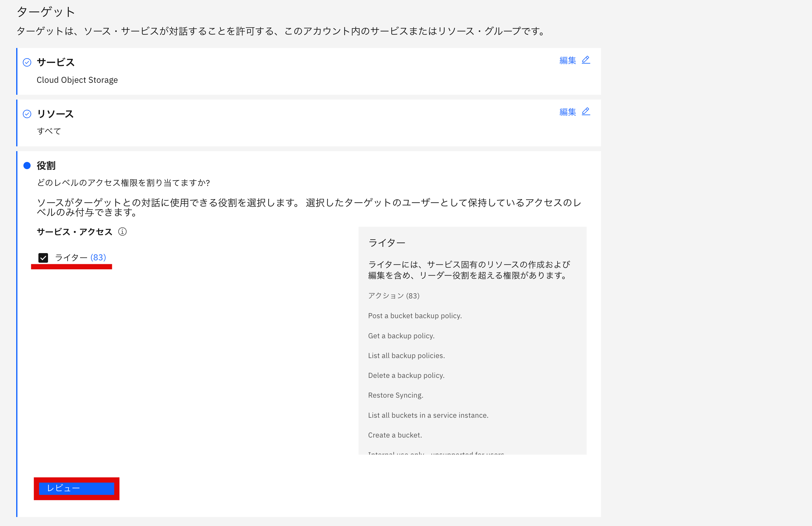The image size is (812, 526).
Task: Toggle the Writer (ライター) service access checkbox
Action: [43, 258]
